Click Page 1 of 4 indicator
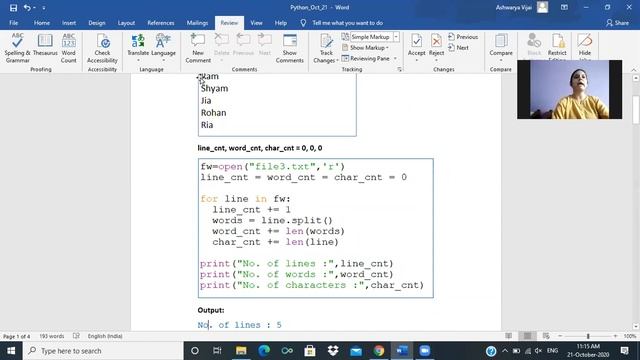The image size is (640, 360). coord(17,336)
